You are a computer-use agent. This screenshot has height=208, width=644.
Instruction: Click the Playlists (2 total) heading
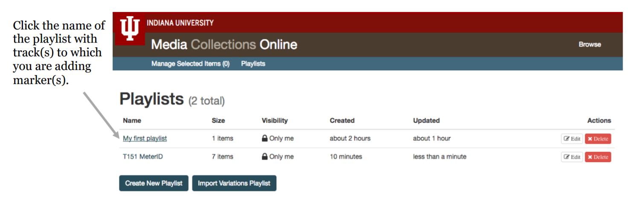[172, 99]
